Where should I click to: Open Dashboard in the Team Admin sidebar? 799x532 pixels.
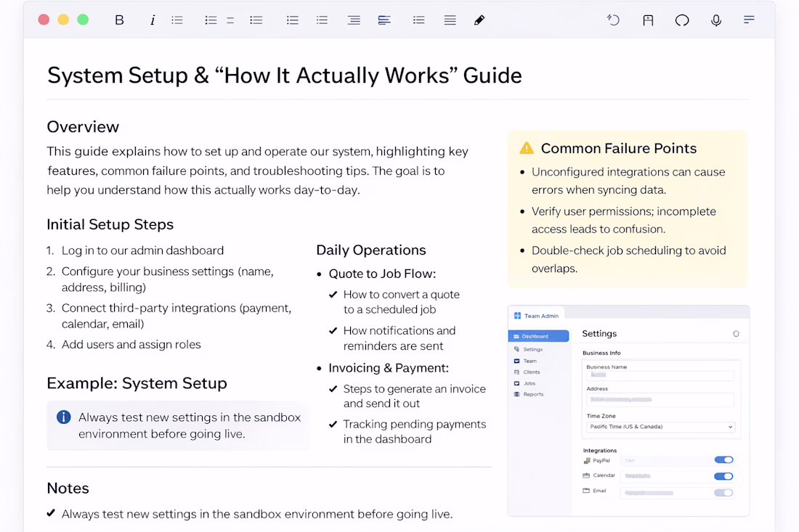539,336
